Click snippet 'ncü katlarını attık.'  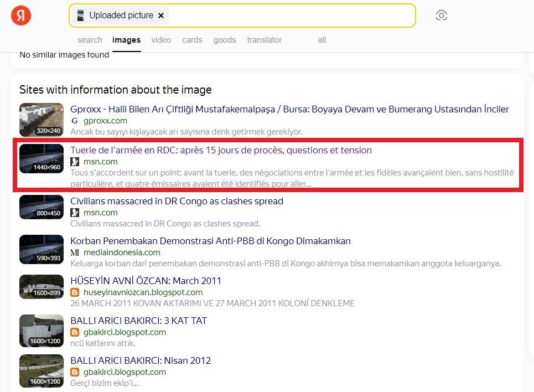(103, 343)
